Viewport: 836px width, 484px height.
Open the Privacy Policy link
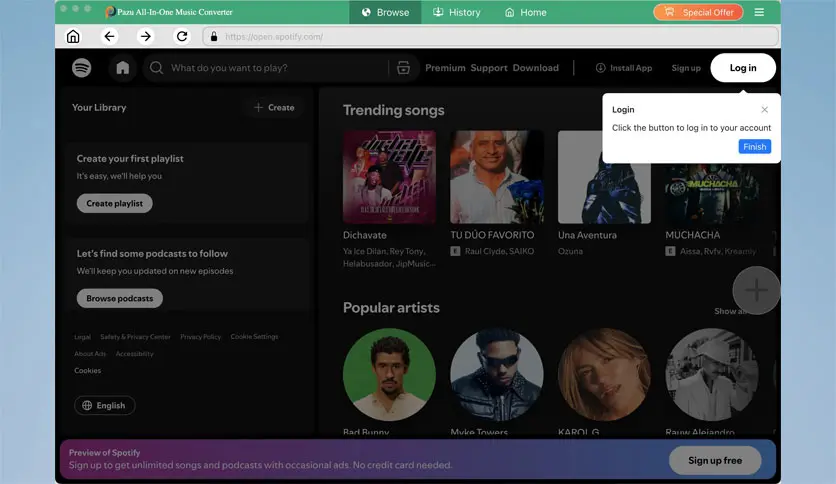point(200,337)
